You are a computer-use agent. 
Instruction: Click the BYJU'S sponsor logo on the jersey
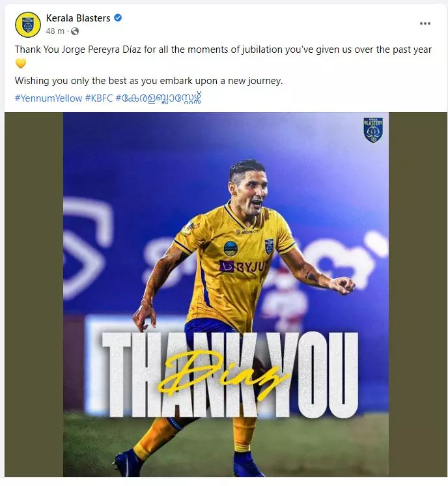point(243,266)
